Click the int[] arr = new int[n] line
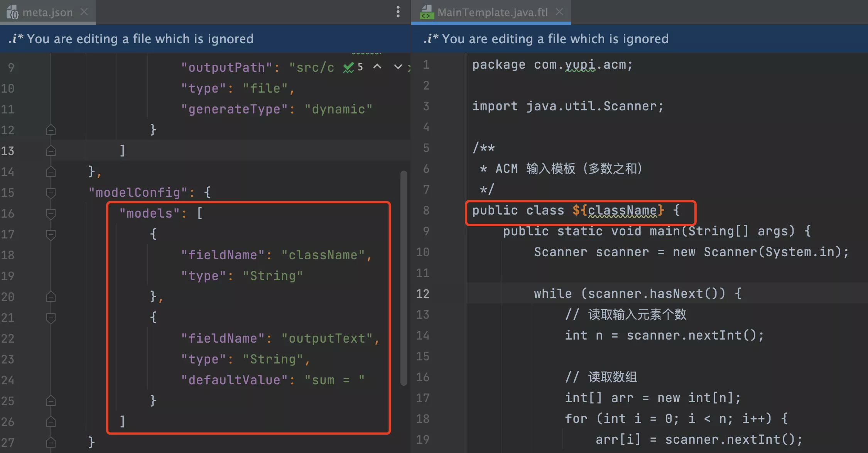Viewport: 868px width, 453px height. pyautogui.click(x=653, y=398)
